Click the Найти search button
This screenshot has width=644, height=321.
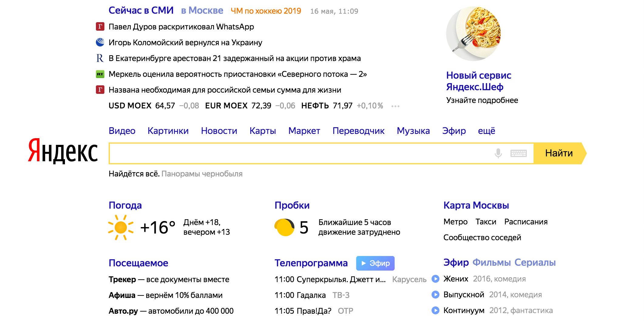coord(560,153)
